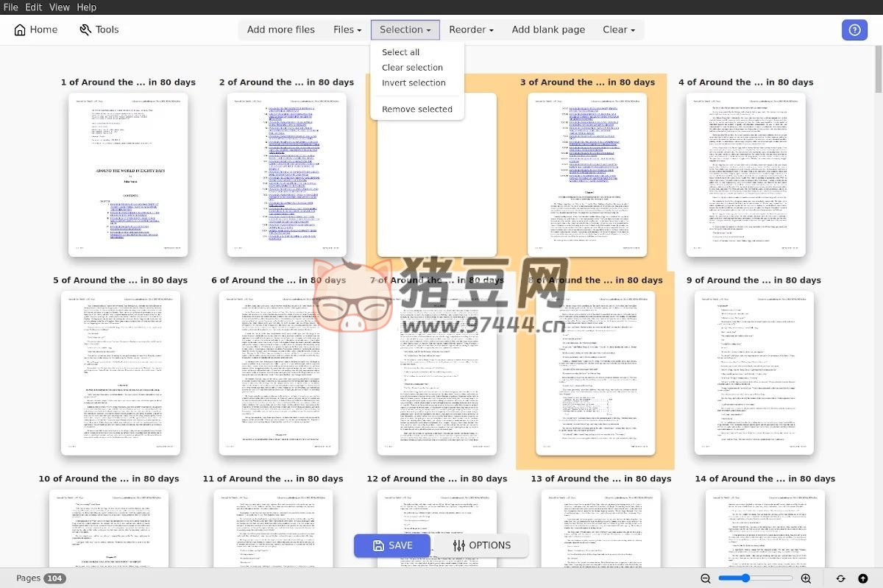
Task: Expand the Files dropdown
Action: 347,30
